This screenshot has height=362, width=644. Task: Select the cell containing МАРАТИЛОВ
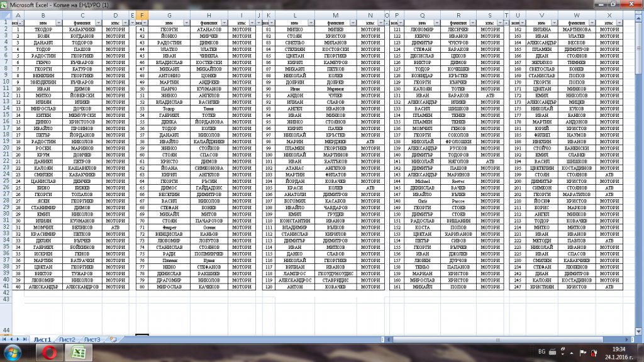(x=577, y=194)
